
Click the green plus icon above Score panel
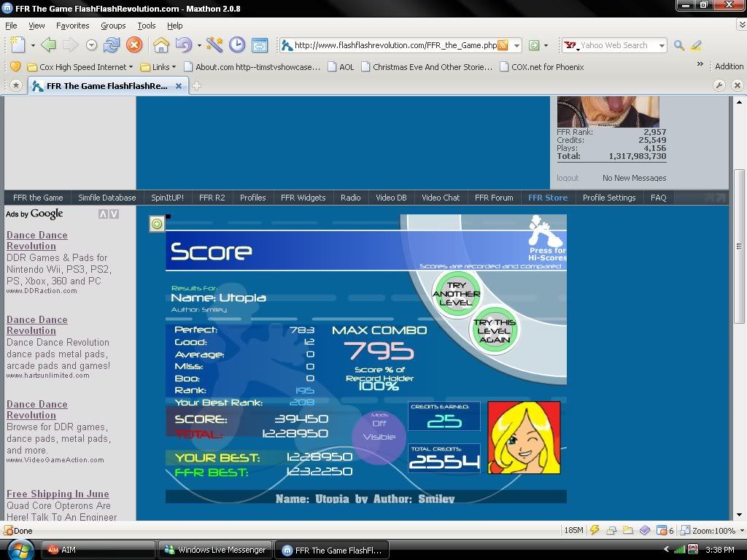click(x=157, y=224)
